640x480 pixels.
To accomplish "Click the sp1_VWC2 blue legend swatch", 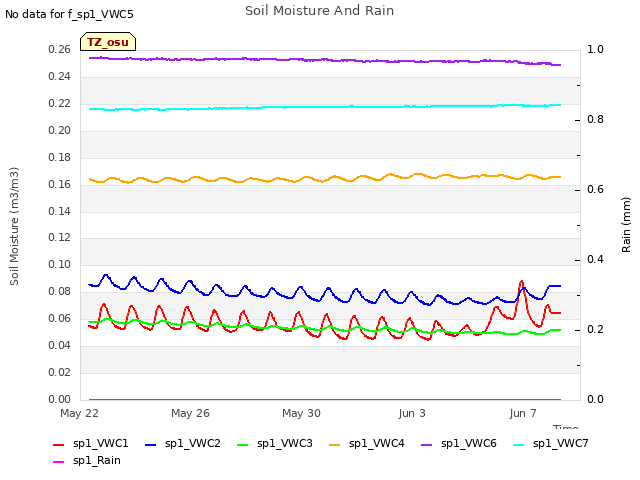I will pos(151,444).
